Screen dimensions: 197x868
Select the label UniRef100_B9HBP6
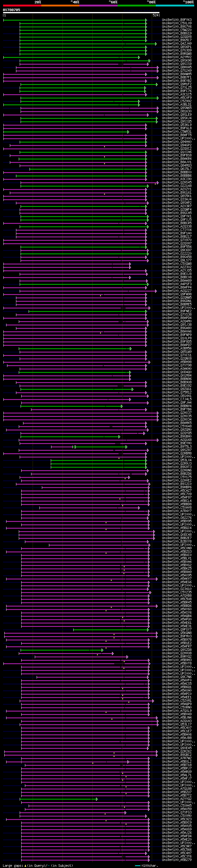pos(177,487)
